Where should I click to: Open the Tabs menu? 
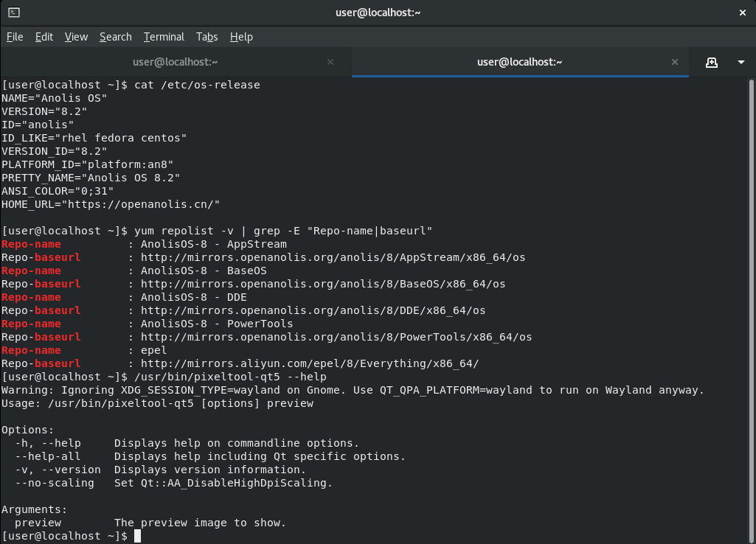(x=207, y=37)
